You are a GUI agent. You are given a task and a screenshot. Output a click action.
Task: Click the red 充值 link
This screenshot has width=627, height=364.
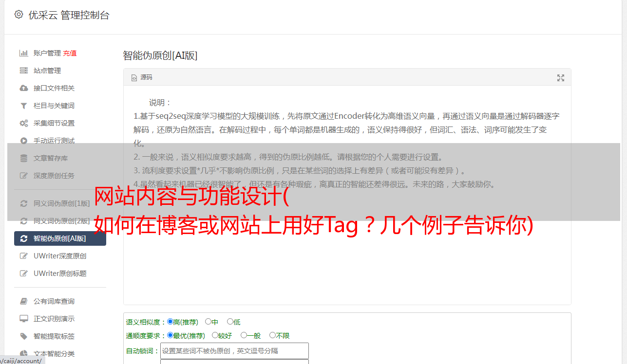coord(70,53)
